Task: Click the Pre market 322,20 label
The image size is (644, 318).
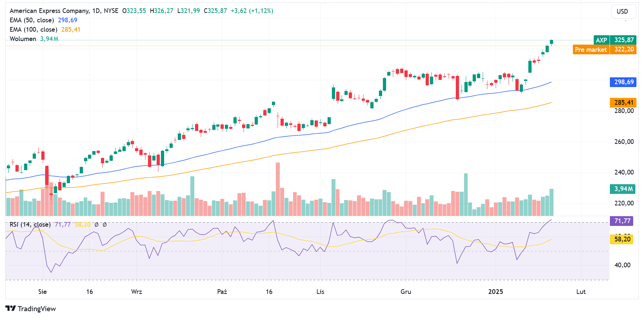Action: [x=604, y=50]
